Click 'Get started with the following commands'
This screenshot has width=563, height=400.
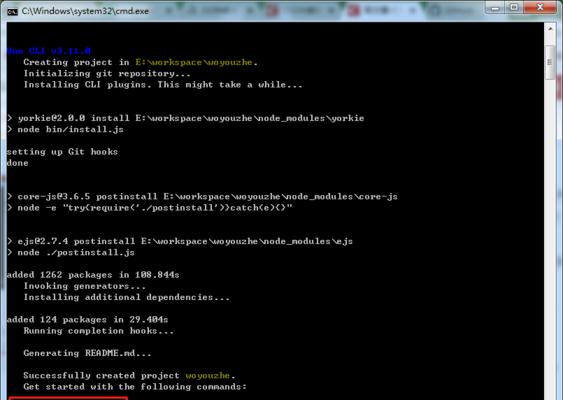click(x=135, y=387)
